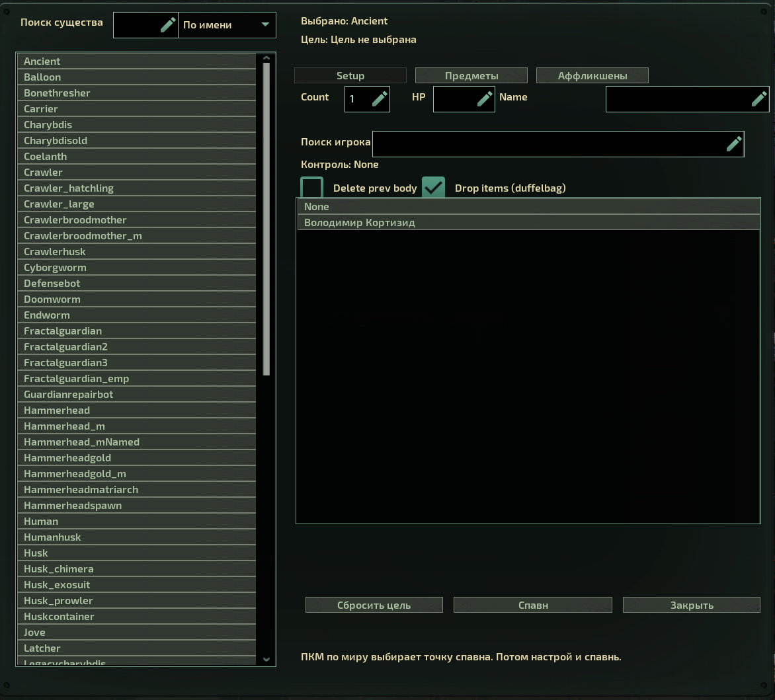This screenshot has width=775, height=700.
Task: Select Hammerheadgold creature row
Action: (137, 457)
